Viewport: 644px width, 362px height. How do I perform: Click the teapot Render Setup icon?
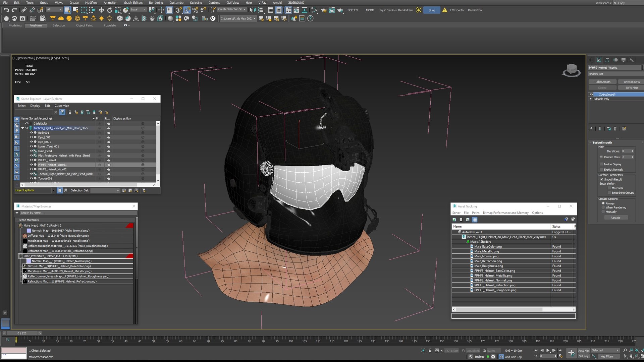[x=324, y=10]
